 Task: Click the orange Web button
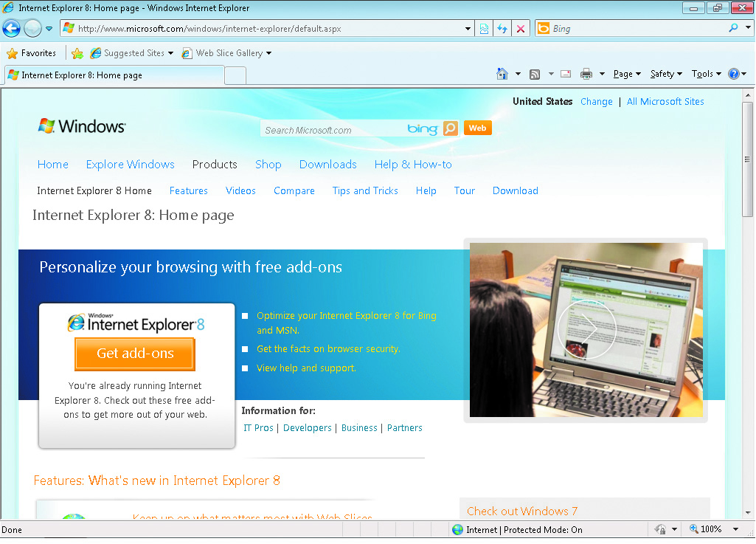pyautogui.click(x=477, y=128)
